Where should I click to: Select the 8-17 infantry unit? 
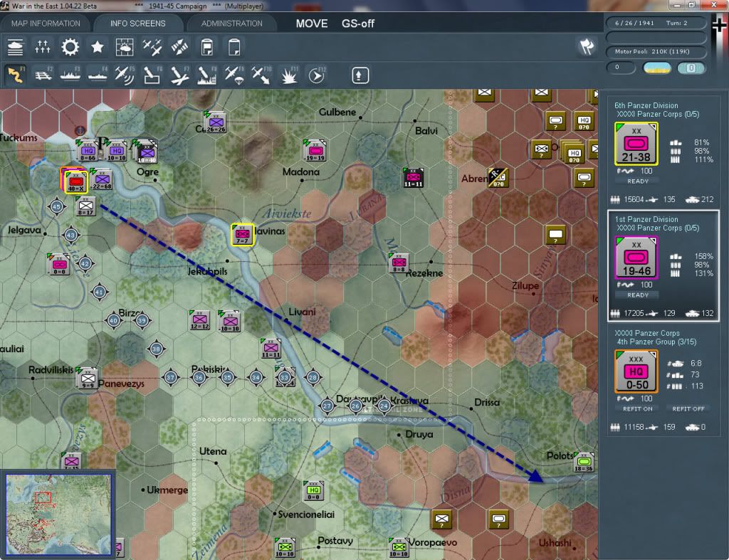click(x=85, y=206)
